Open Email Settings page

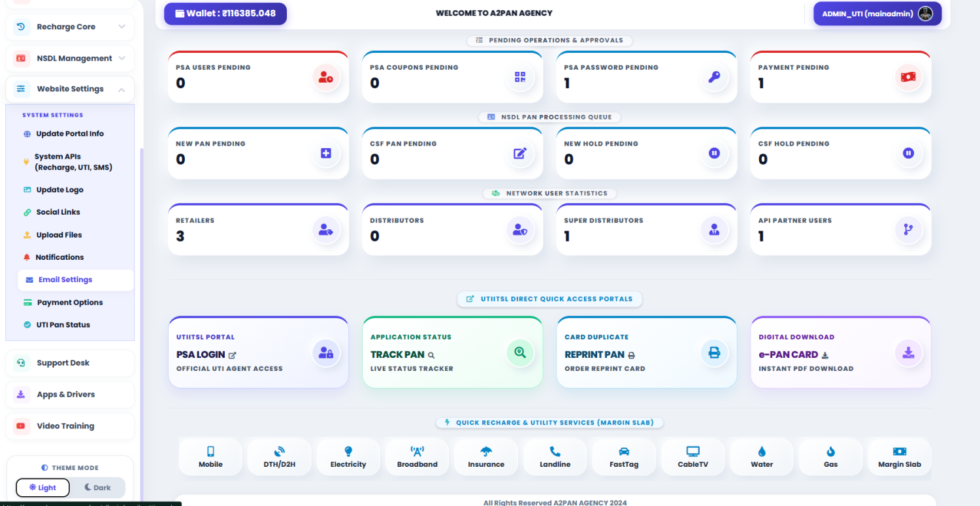coord(76,279)
